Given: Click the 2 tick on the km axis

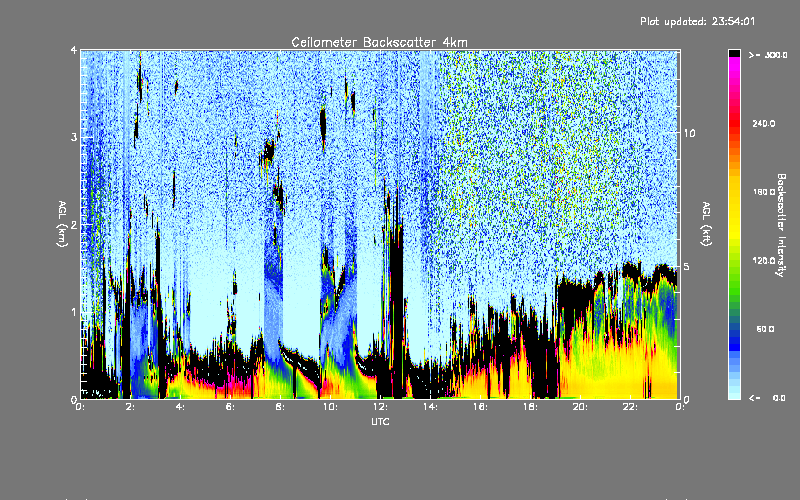Looking at the screenshot, I should pos(74,224).
